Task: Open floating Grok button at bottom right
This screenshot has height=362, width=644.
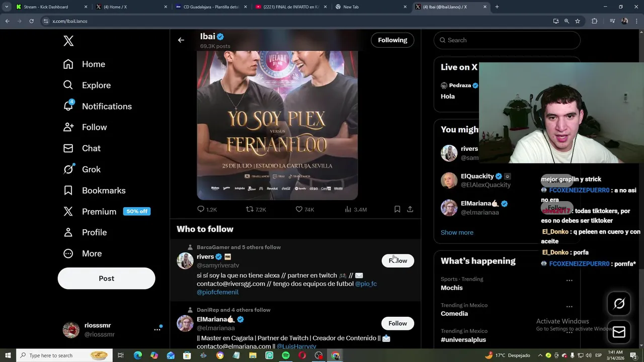Action: click(x=619, y=303)
